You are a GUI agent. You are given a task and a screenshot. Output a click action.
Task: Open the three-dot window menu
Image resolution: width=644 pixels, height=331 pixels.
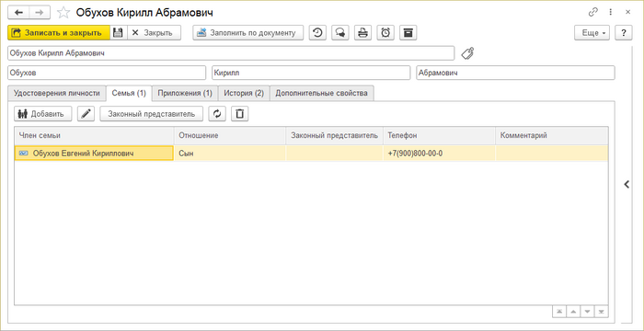coord(611,12)
